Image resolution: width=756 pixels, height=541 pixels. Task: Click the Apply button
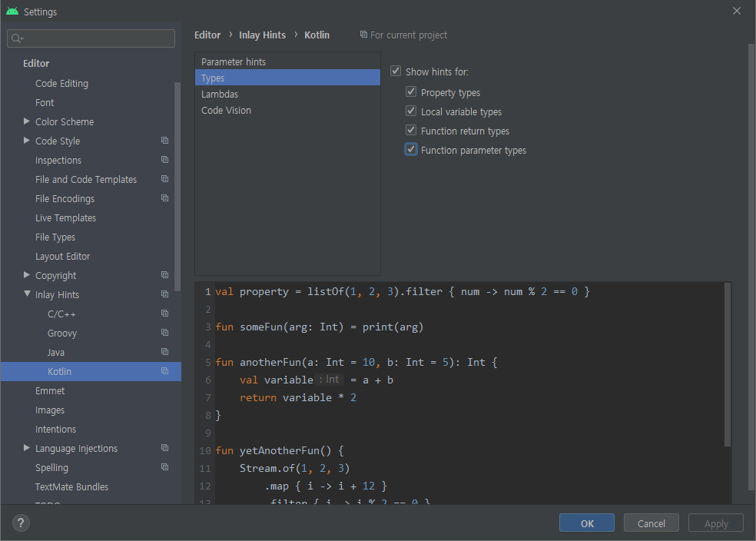coord(716,523)
